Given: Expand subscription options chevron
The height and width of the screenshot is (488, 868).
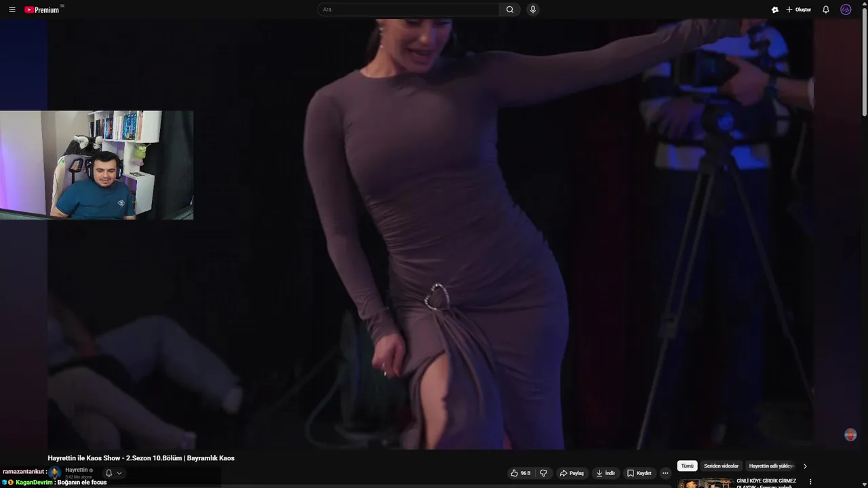Looking at the screenshot, I should pyautogui.click(x=119, y=473).
